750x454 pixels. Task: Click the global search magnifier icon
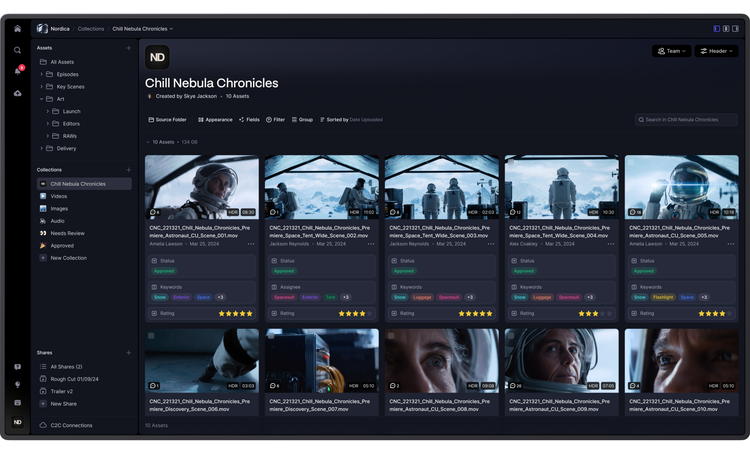click(x=17, y=50)
